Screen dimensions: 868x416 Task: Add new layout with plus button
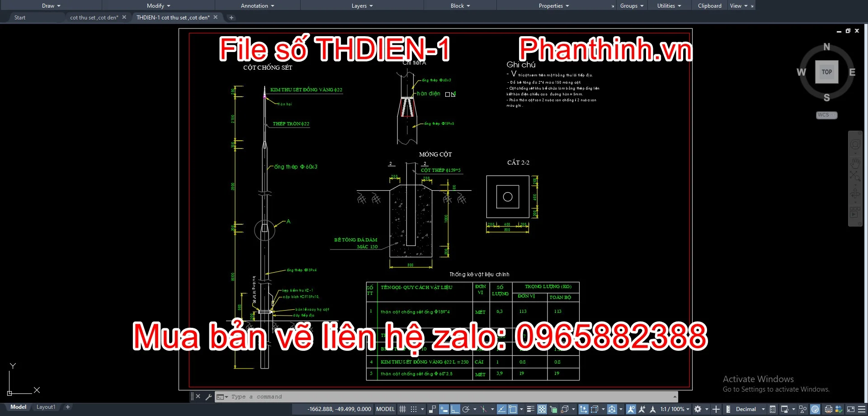click(x=68, y=407)
